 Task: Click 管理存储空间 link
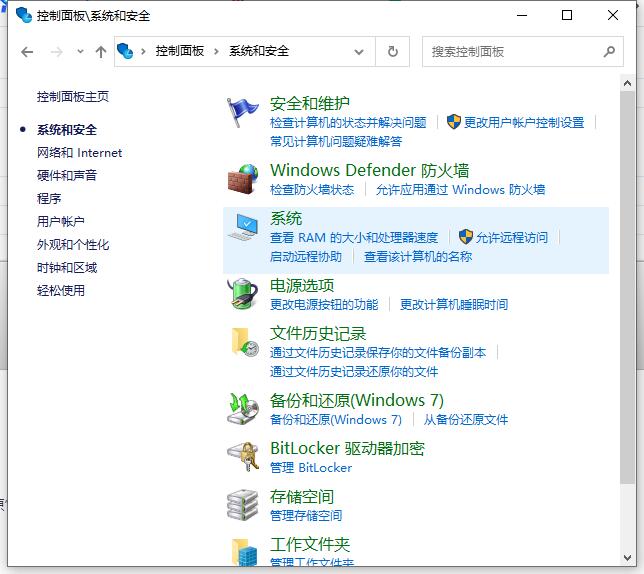(x=306, y=515)
